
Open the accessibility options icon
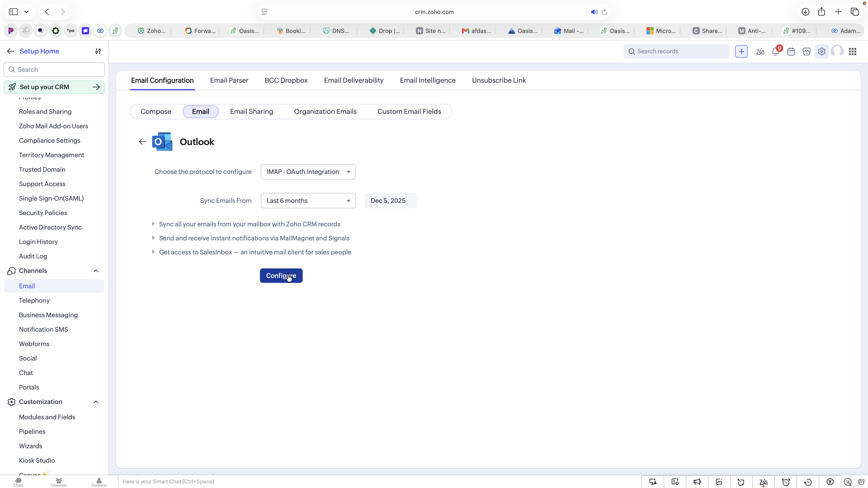830,482
